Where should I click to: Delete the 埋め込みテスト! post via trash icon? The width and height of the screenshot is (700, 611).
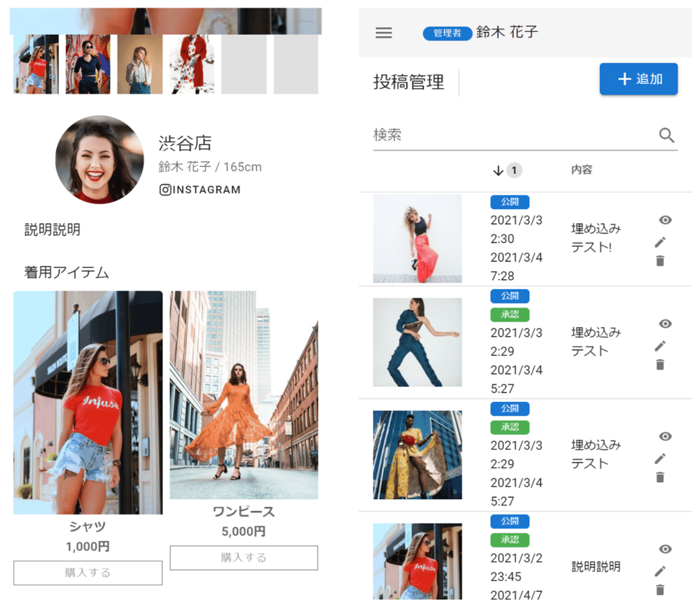(660, 261)
